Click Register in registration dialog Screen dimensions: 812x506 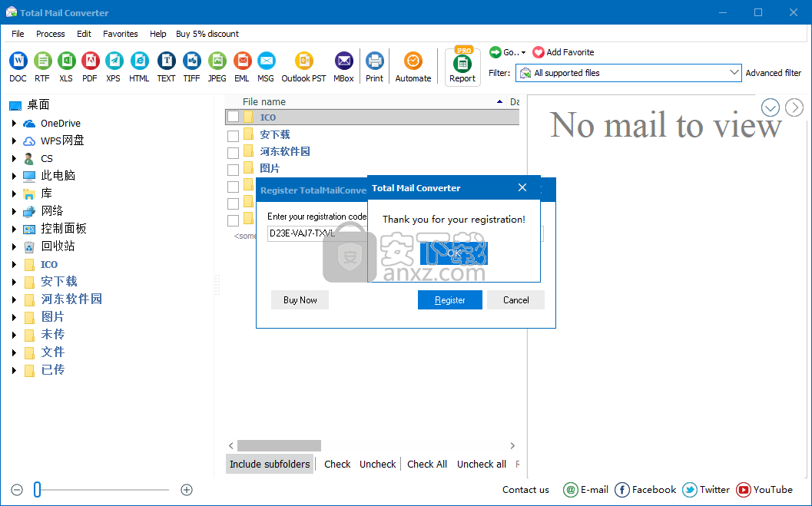click(450, 300)
